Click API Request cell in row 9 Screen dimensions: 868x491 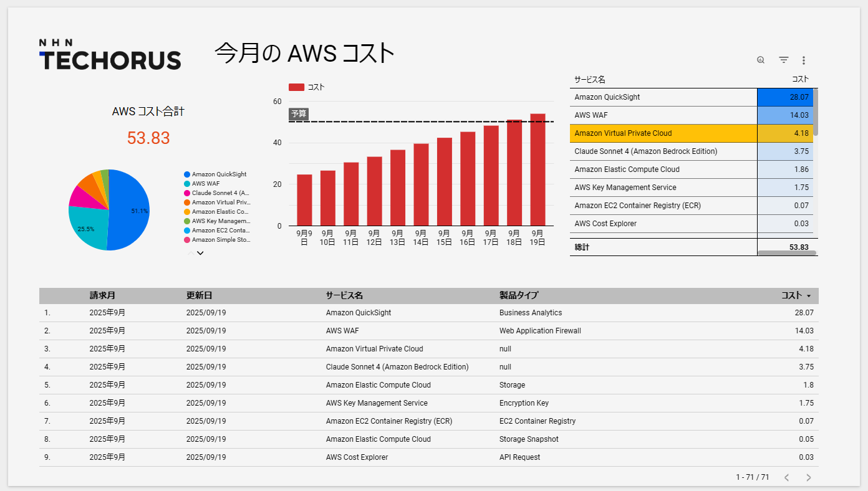(x=520, y=457)
